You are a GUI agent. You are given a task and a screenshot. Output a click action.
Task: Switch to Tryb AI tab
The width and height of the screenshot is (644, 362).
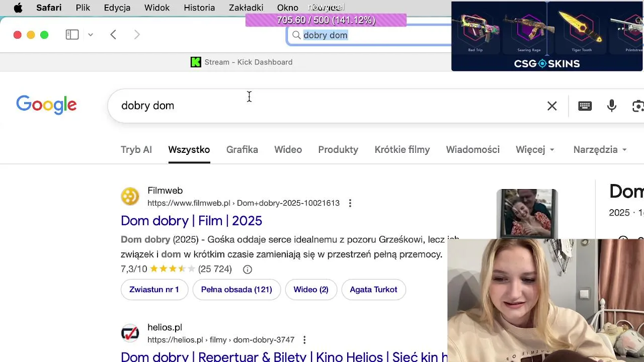pos(136,149)
